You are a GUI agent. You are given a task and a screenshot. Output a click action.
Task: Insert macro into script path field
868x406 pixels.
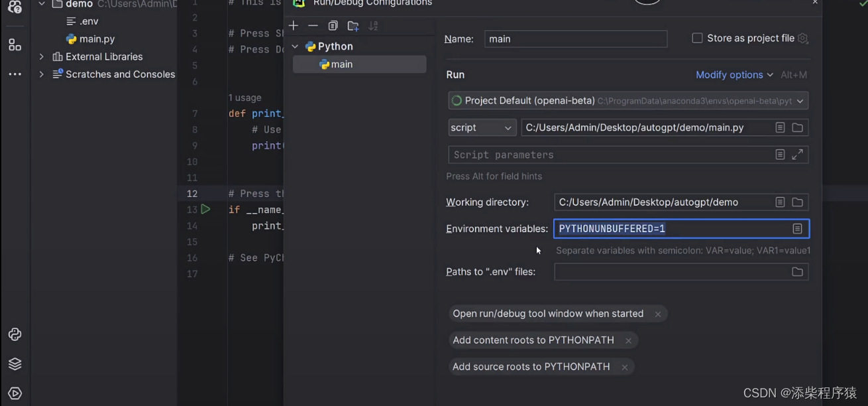coord(780,127)
